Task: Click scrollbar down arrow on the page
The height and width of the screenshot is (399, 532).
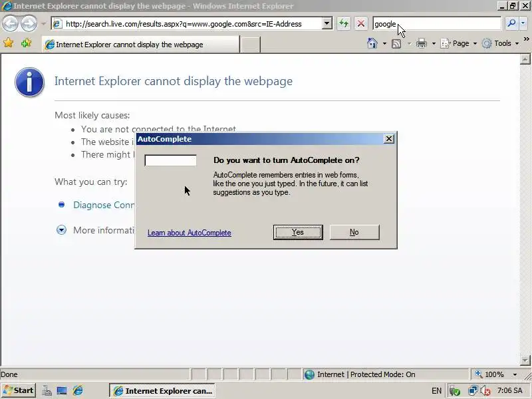Action: (x=525, y=360)
